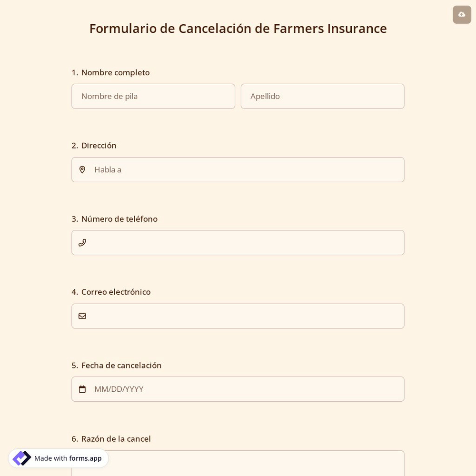476x476 pixels.
Task: Select the location pin icon in Dirección field
Action: [x=82, y=169]
